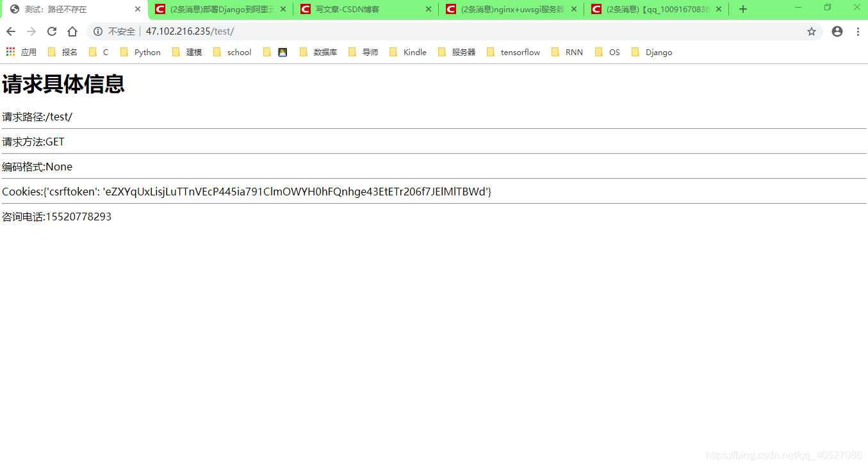
Task: Open the OS bookmark folder
Action: tap(607, 52)
